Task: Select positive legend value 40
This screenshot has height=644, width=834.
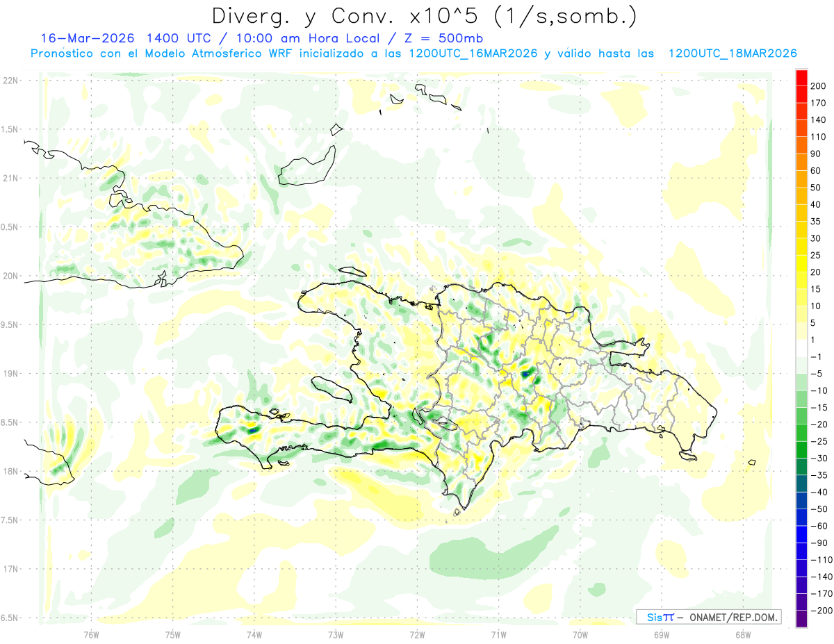Action: (817, 205)
